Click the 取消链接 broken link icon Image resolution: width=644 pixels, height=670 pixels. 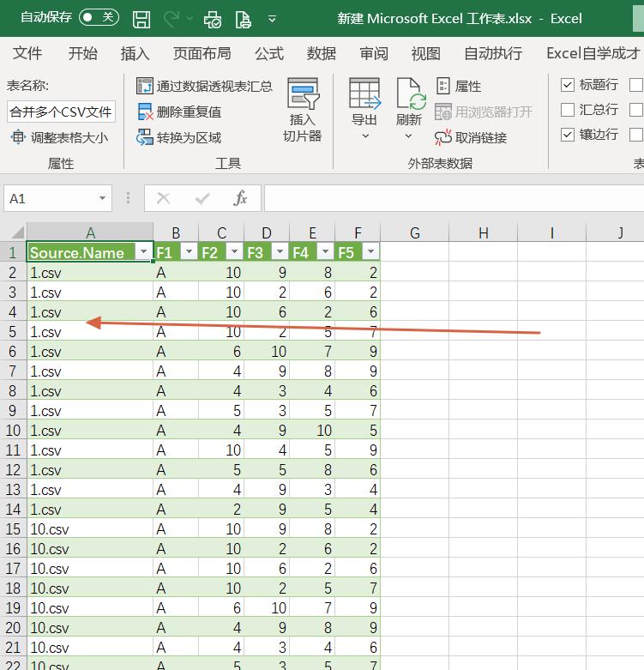tap(442, 137)
